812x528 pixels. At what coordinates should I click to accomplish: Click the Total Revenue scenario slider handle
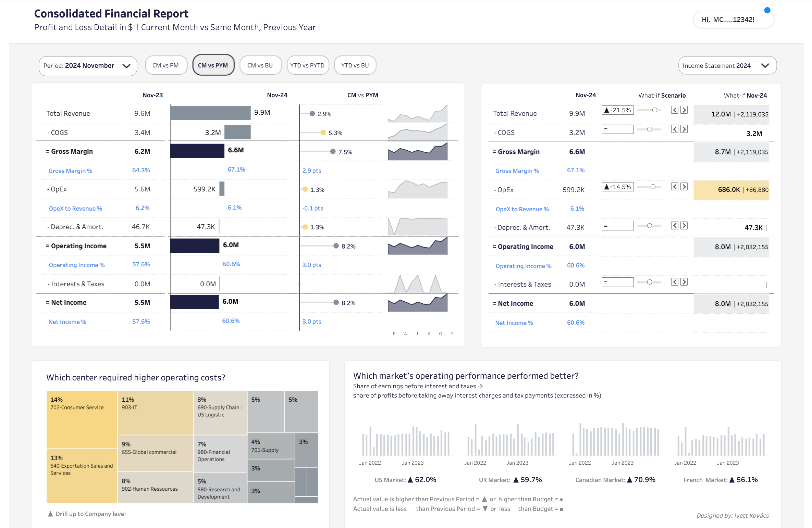tap(655, 110)
